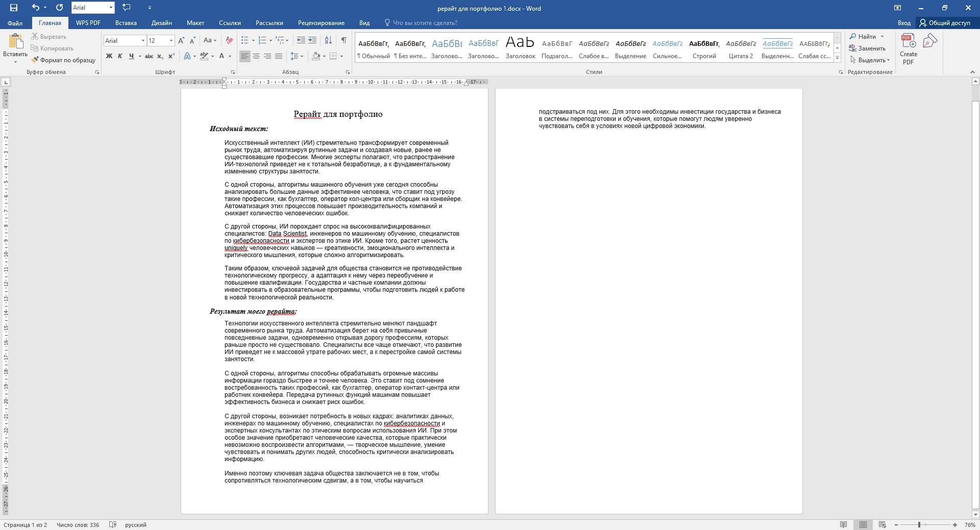Toggle paragraph marks display (¶)
Screen dimensions: 980x530
point(344,40)
